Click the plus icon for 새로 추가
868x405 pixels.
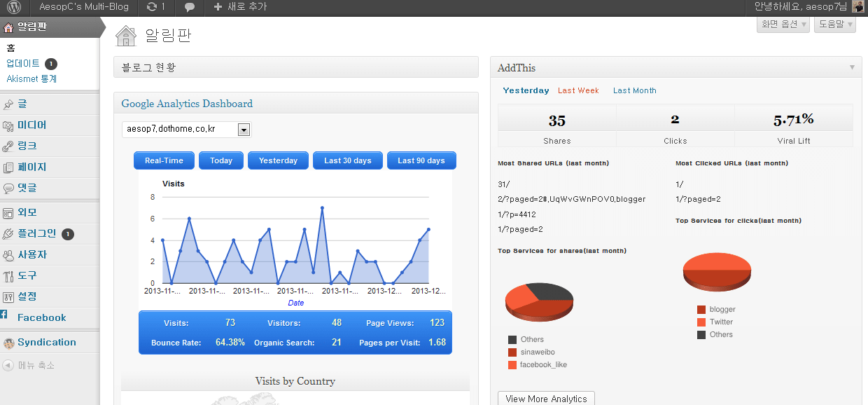click(x=218, y=7)
